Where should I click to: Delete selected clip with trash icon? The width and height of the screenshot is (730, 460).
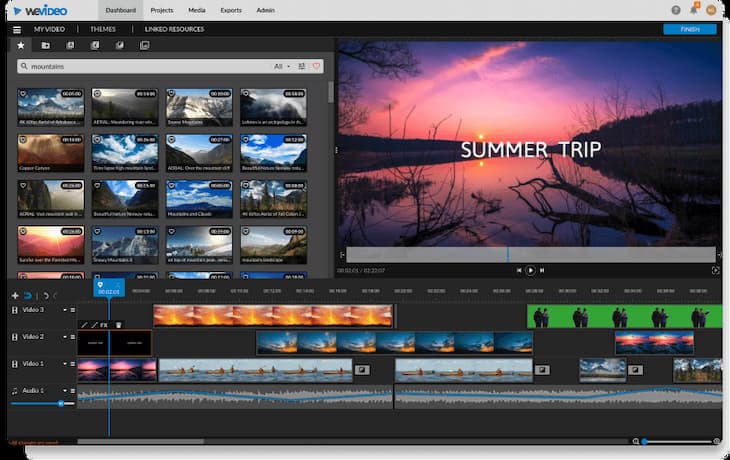[119, 325]
